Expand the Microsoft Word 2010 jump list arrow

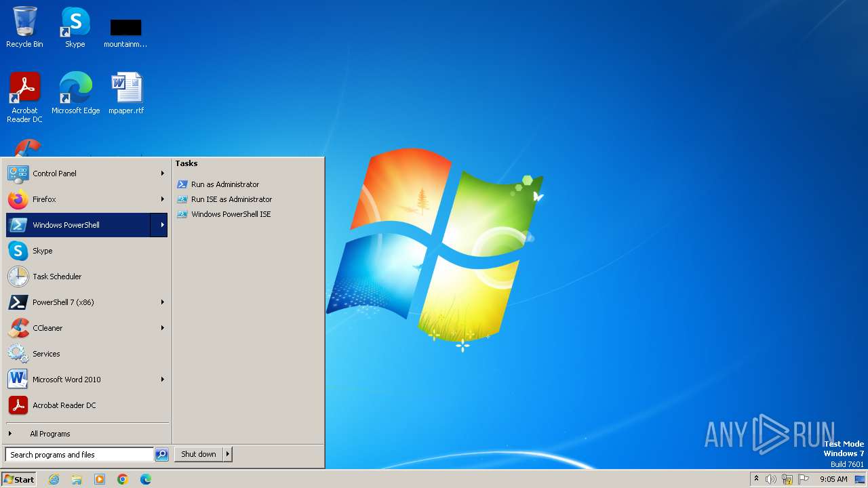point(162,380)
